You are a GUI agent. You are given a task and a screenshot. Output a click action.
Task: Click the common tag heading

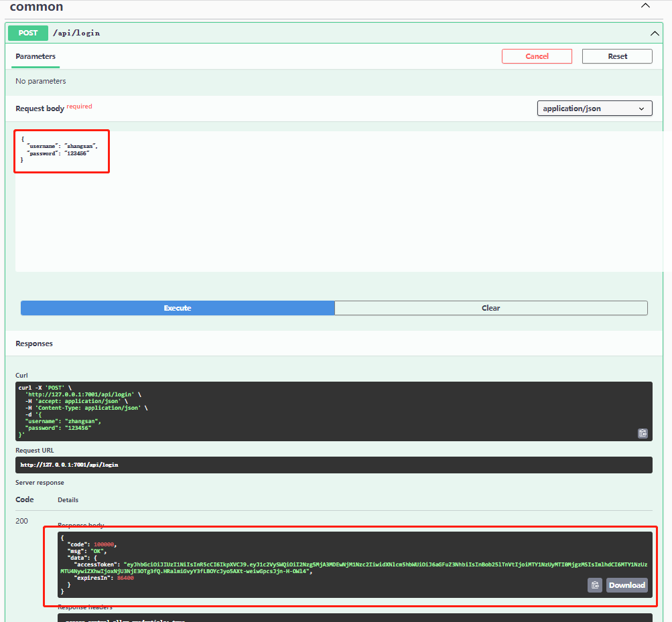click(x=36, y=7)
